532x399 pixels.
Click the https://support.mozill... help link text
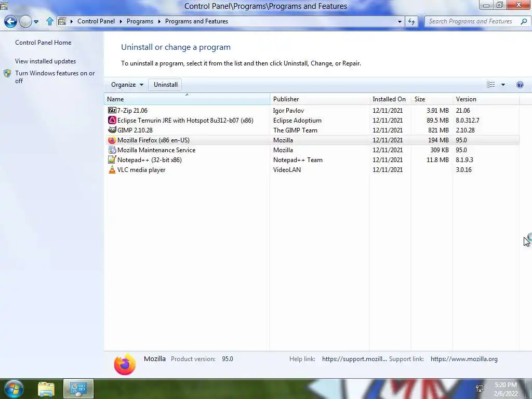click(354, 359)
